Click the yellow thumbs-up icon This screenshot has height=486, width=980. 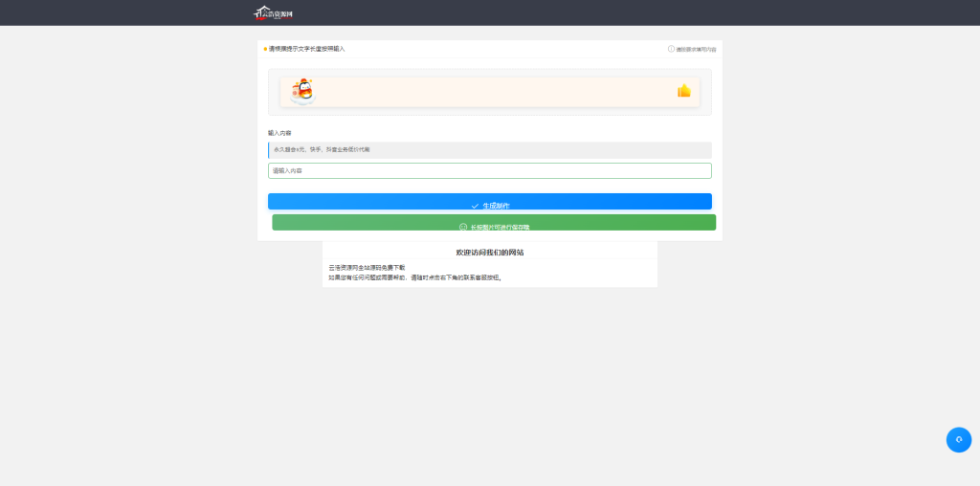click(x=684, y=91)
